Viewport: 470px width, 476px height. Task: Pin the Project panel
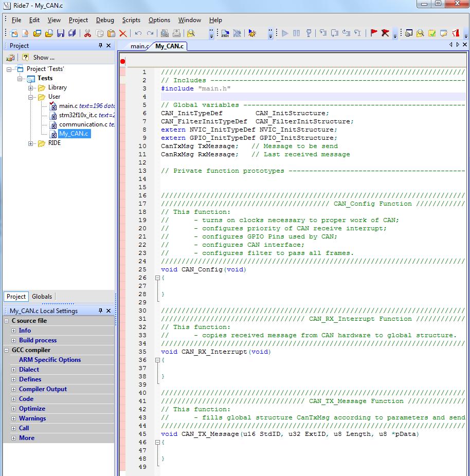tap(100, 46)
